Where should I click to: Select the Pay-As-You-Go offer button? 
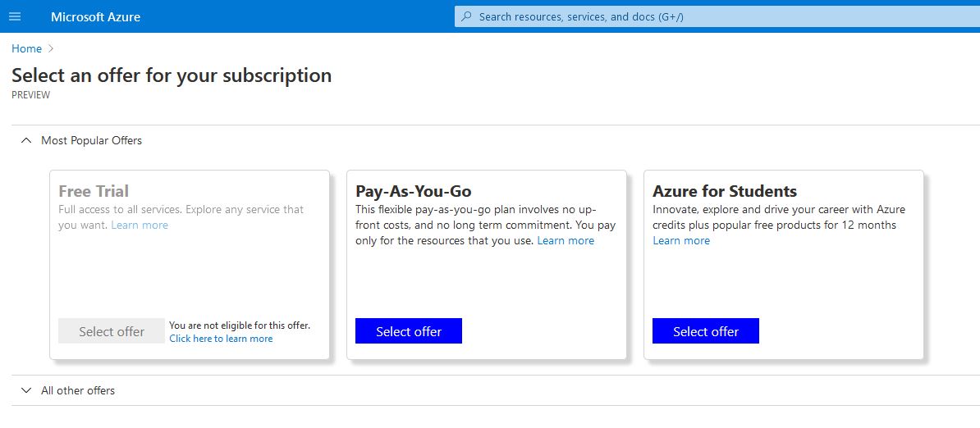[x=409, y=331]
